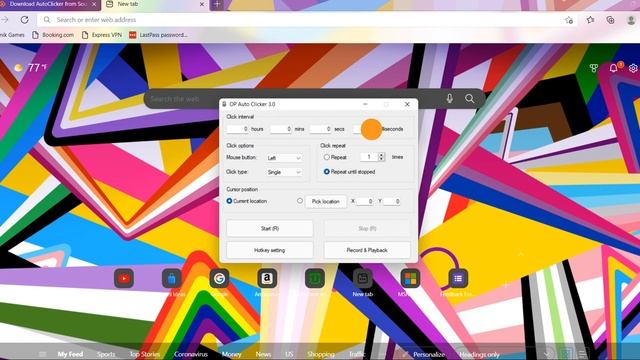Viewport: 640px width, 360px height.
Task: Click the hours interval input field
Action: pyautogui.click(x=238, y=129)
